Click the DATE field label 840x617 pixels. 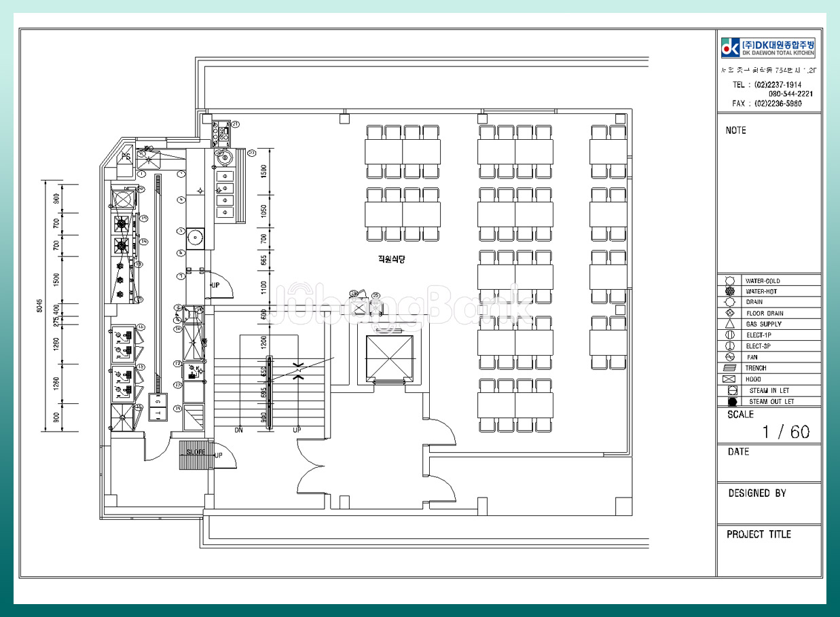pos(738,452)
